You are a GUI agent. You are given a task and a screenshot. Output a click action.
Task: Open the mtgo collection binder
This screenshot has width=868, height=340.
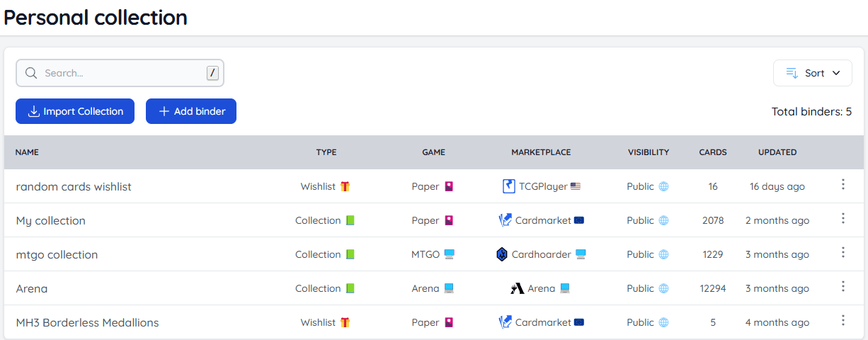(57, 254)
